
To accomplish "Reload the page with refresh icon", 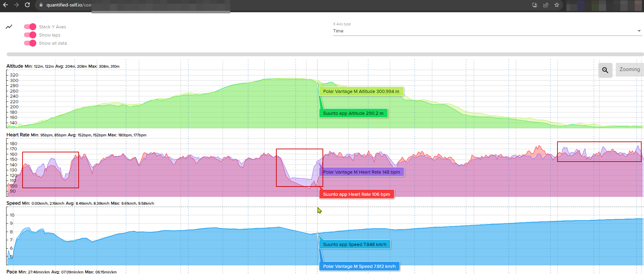I will pyautogui.click(x=27, y=5).
